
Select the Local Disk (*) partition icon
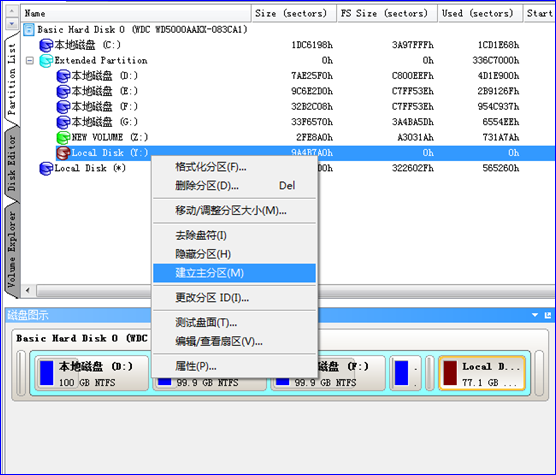tap(46, 168)
